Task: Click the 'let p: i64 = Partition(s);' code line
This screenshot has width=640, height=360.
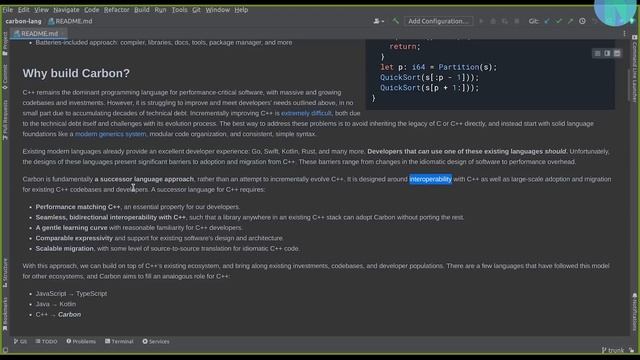Action: [439, 67]
